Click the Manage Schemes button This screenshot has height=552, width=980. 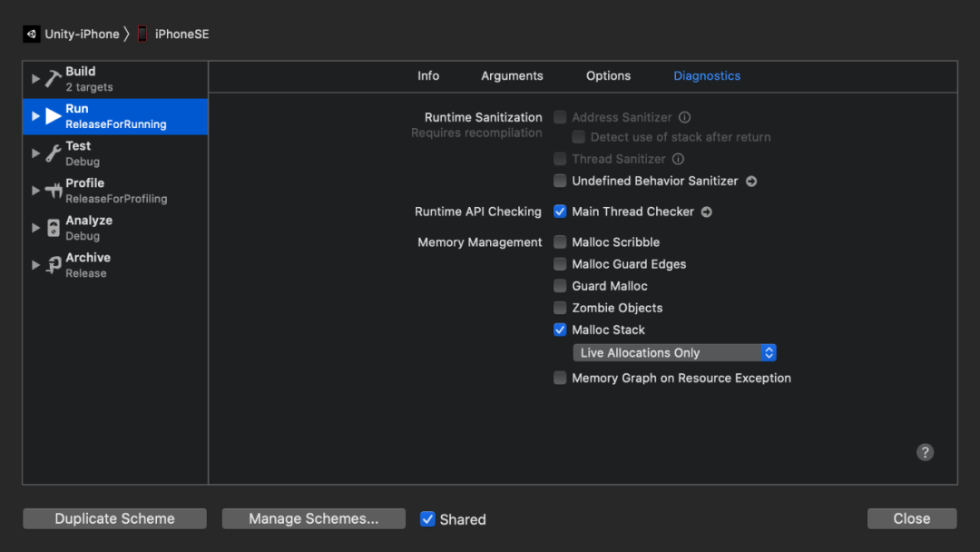(x=313, y=518)
